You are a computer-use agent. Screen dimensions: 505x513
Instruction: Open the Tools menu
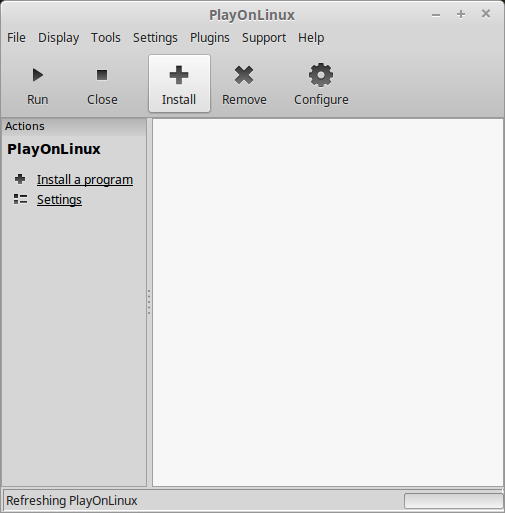(106, 38)
